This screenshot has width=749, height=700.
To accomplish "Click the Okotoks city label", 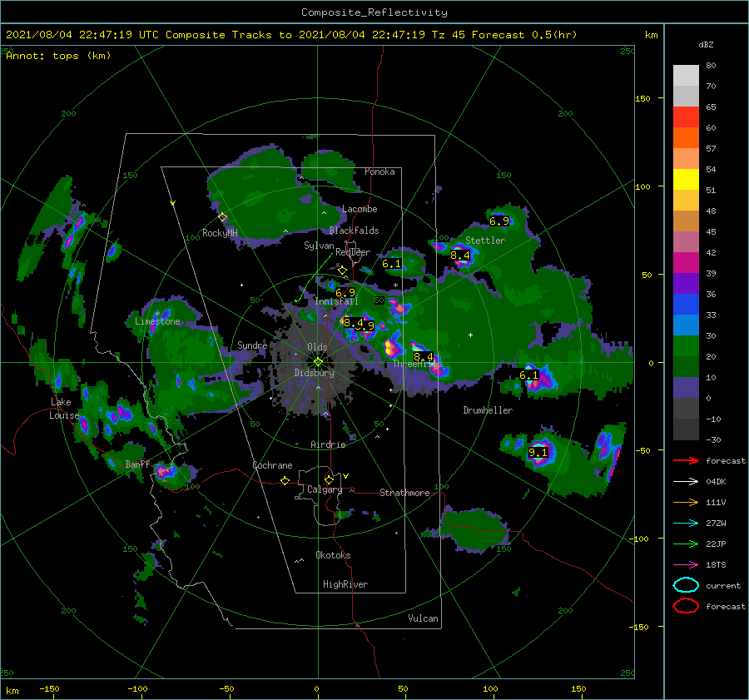I will (333, 554).
